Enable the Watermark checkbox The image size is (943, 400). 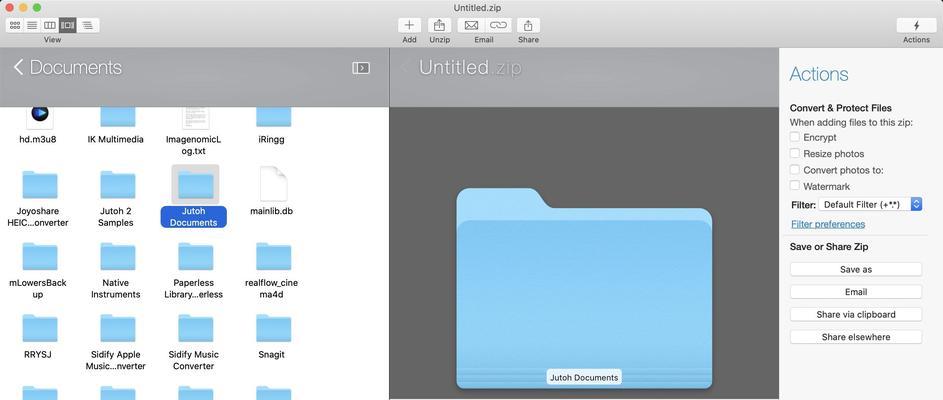[795, 186]
